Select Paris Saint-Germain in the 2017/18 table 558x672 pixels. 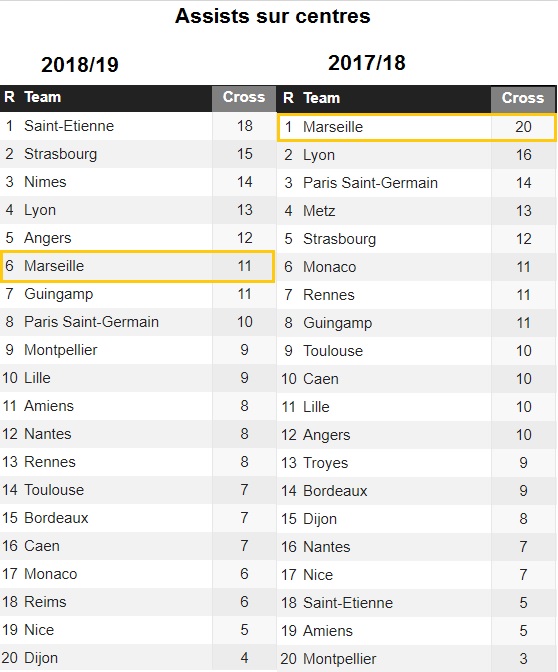tap(370, 183)
